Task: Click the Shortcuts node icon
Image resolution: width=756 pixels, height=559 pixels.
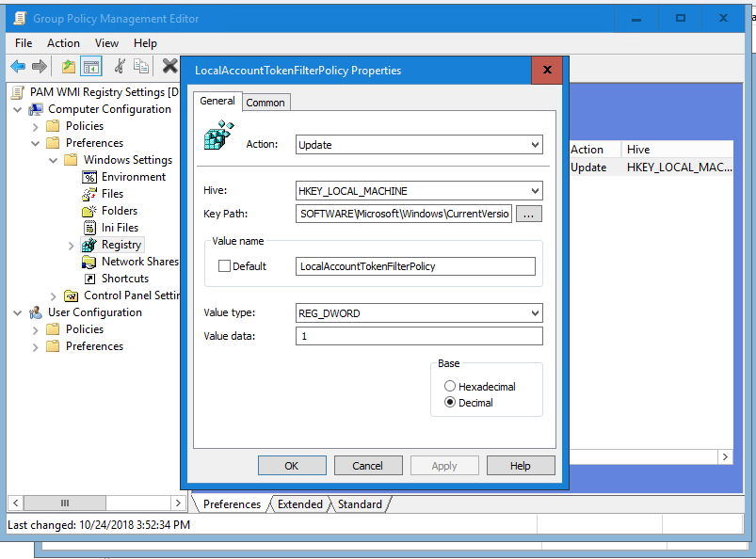Action: click(89, 279)
